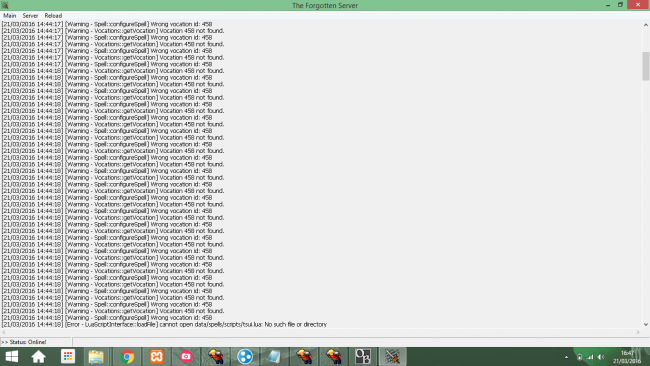650x366 pixels.
Task: Click the scroll down arrow of the log
Action: click(645, 325)
